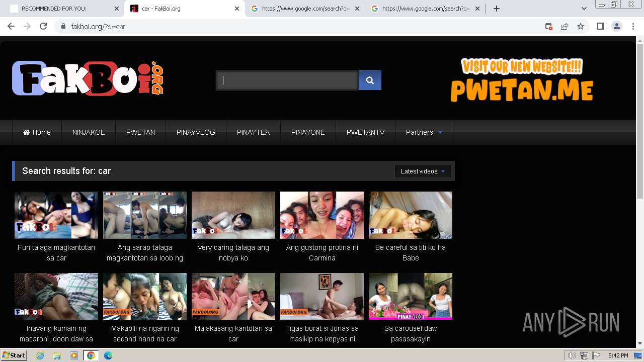Screen dimensions: 644x362
Task: Launch Internet Explorer from taskbar
Action: tap(40, 355)
